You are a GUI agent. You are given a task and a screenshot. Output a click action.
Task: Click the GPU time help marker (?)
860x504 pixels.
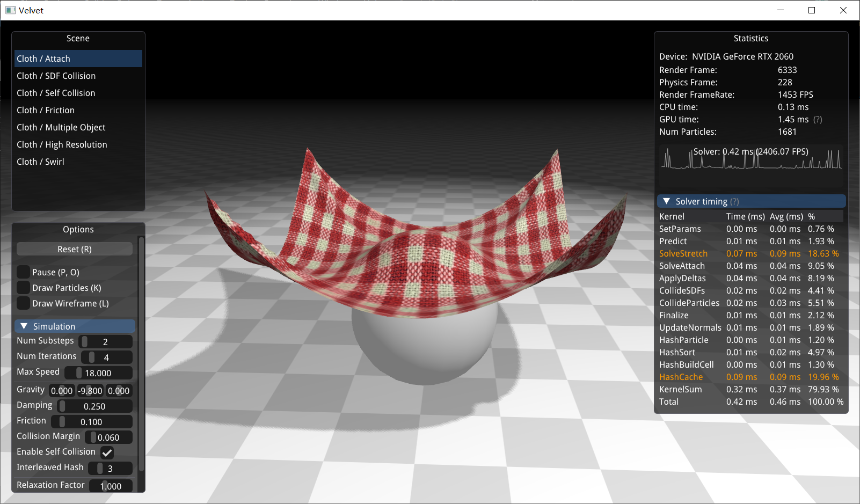[x=818, y=120]
